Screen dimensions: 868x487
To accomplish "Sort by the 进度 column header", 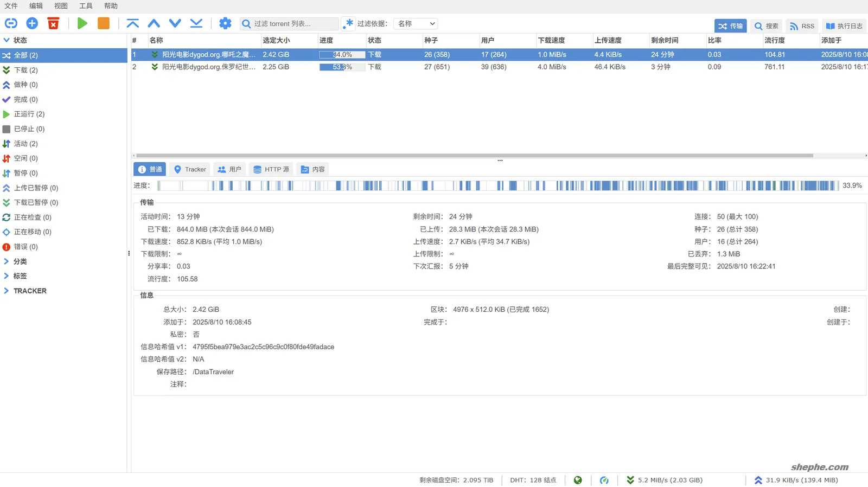I will (x=342, y=40).
